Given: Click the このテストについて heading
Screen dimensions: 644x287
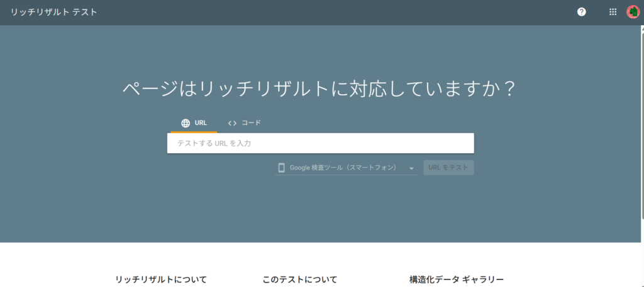Looking at the screenshot, I should tap(300, 279).
